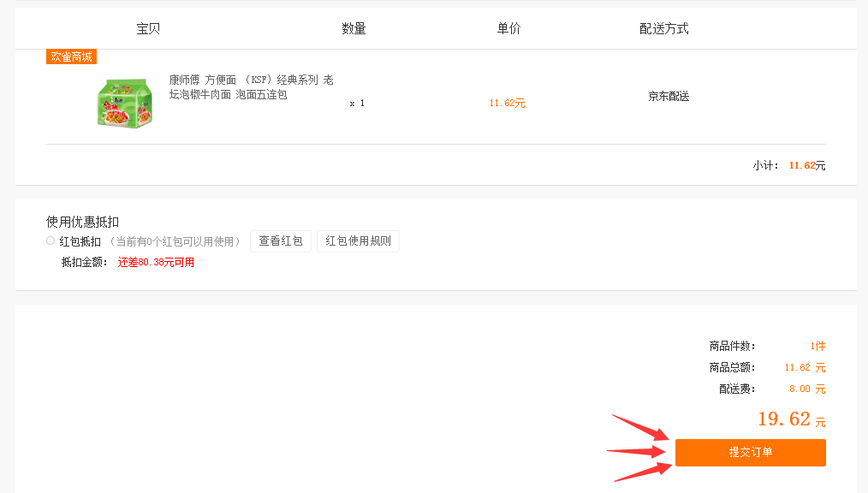
Task: Click the instant noodle product thumbnail
Action: pos(125,103)
